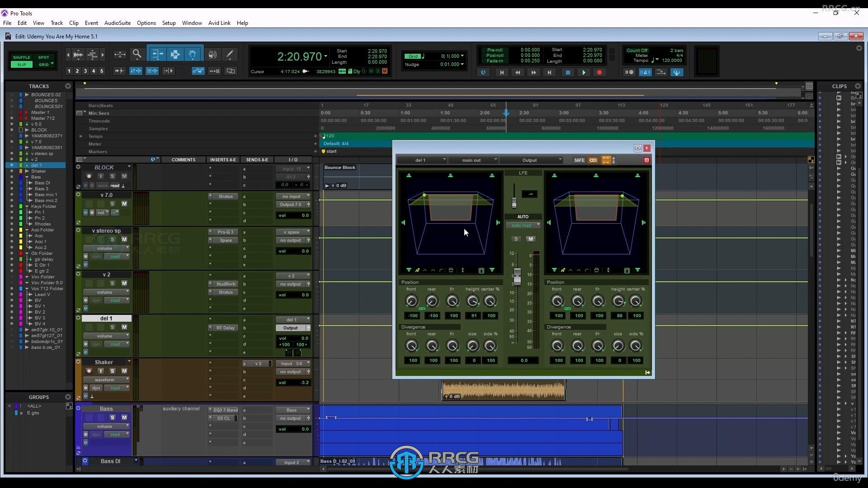
Task: Expand the Vox Folder track group
Action: (x=28, y=277)
